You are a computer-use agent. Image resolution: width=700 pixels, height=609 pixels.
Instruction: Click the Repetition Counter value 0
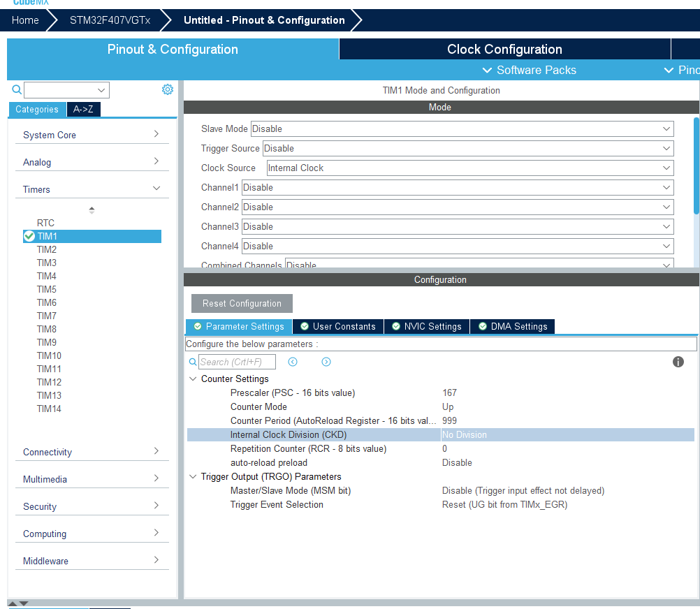444,448
